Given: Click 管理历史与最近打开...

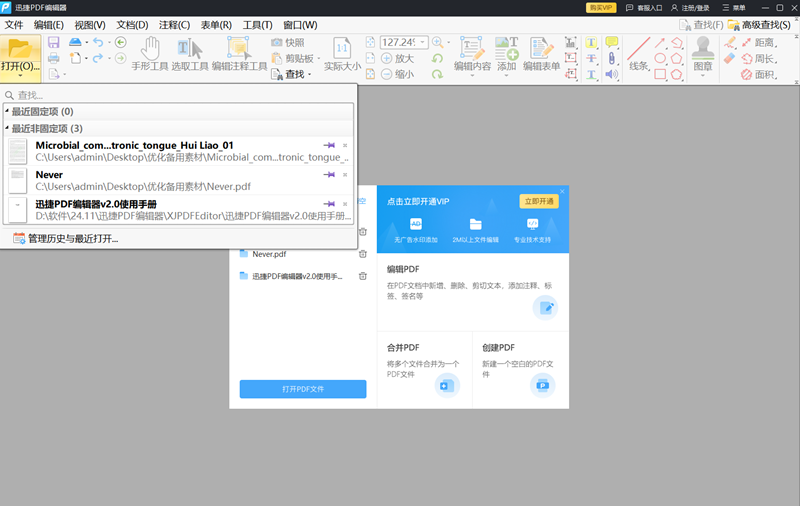Looking at the screenshot, I should 73,239.
